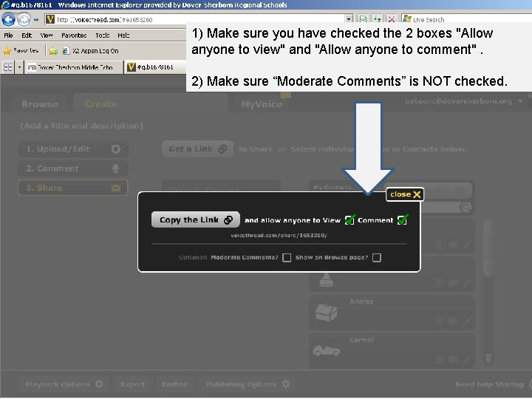Switch to Dover Sherborn Middle School tab
532x399 pixels.
(74, 67)
